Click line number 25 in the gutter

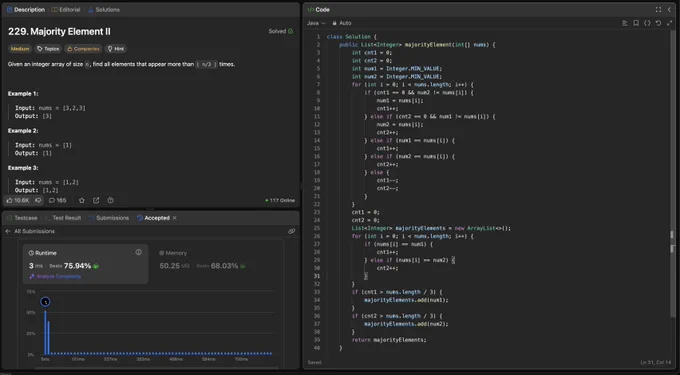point(317,228)
